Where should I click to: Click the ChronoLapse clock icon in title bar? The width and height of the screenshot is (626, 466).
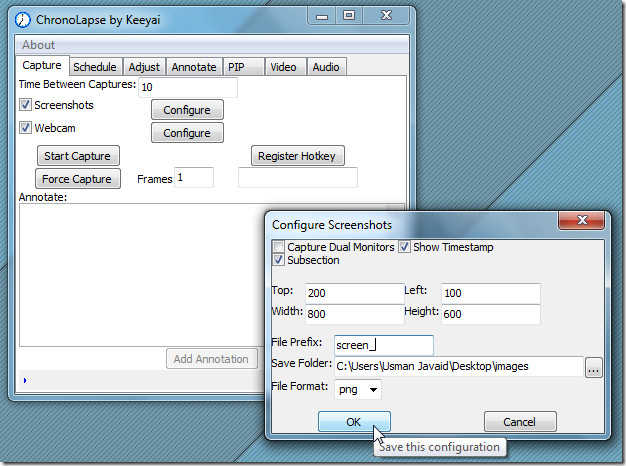click(x=23, y=20)
